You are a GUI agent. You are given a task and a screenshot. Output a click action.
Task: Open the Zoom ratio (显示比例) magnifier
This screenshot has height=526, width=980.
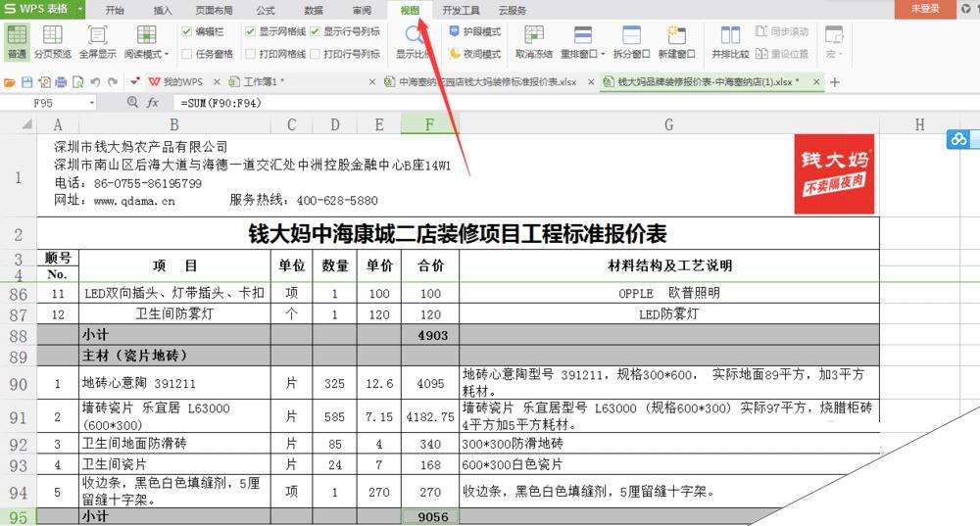coord(414,35)
